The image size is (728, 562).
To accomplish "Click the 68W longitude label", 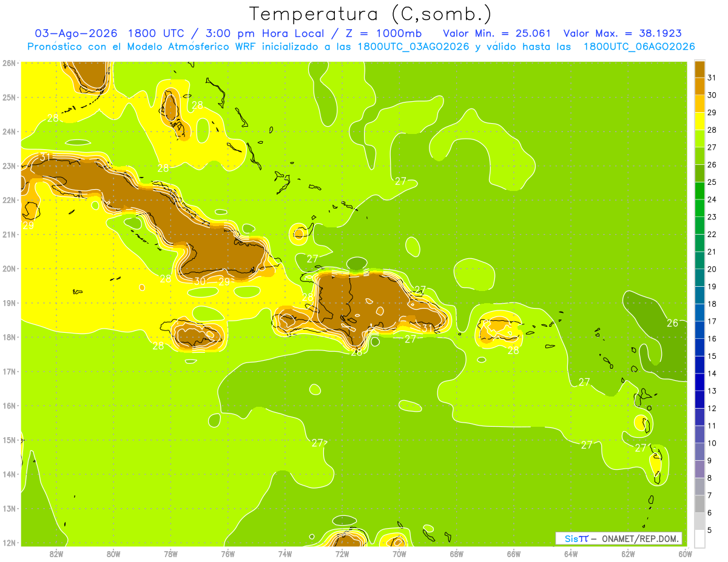I will coord(457,554).
